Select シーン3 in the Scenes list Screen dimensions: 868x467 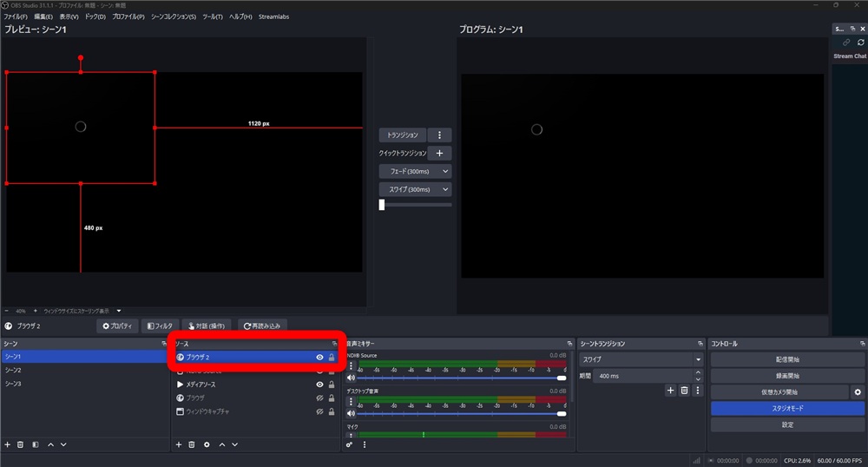pyautogui.click(x=84, y=384)
